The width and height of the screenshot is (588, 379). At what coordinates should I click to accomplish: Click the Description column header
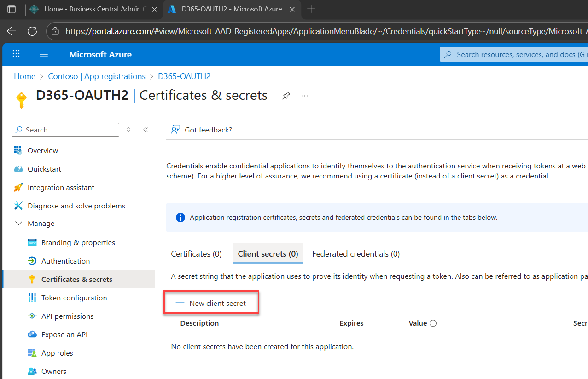coord(199,323)
